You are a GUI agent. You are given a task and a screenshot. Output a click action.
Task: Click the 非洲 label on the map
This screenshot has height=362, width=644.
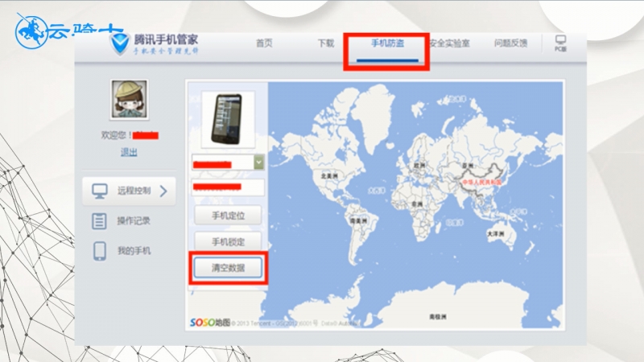(x=417, y=204)
